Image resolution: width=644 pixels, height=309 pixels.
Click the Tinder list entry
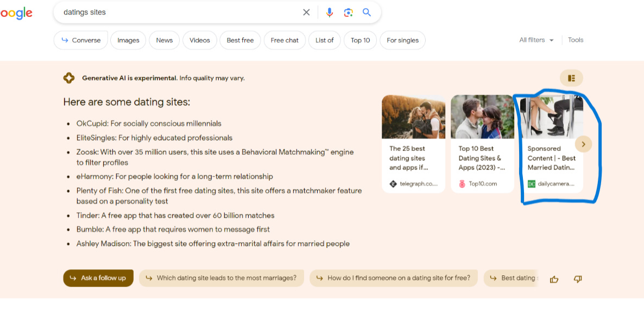point(175,215)
